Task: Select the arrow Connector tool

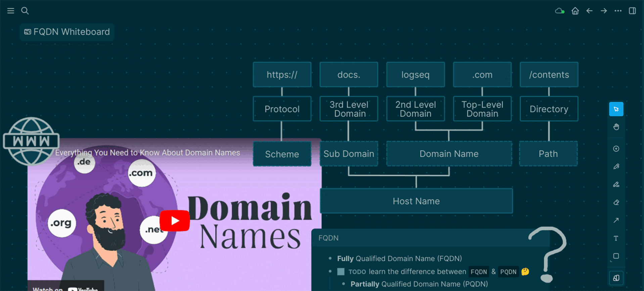Action: pyautogui.click(x=616, y=220)
